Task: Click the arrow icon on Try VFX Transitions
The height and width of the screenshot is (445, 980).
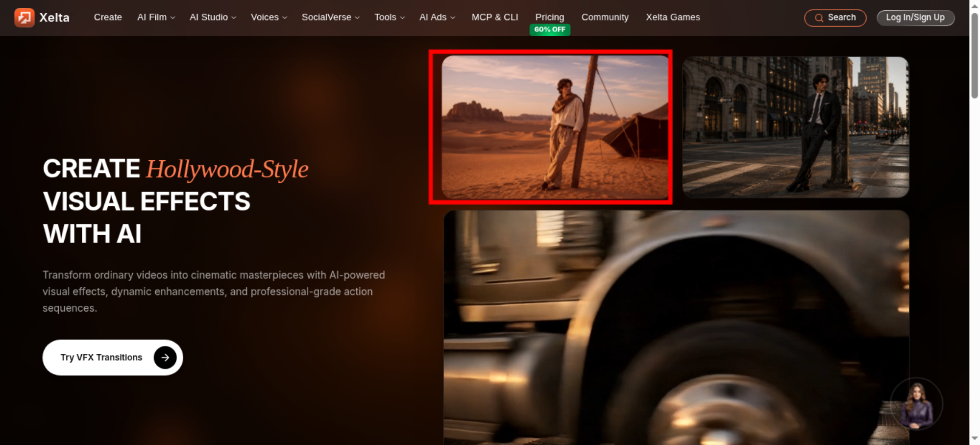Action: [165, 358]
